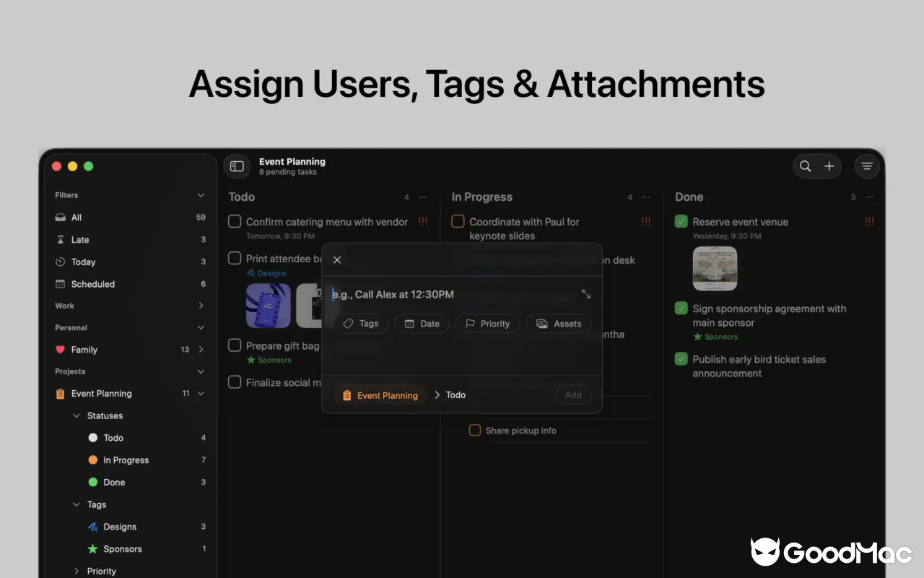Viewport: 924px width, 578px height.
Task: Click the Scheduled calendar icon
Action: [61, 284]
